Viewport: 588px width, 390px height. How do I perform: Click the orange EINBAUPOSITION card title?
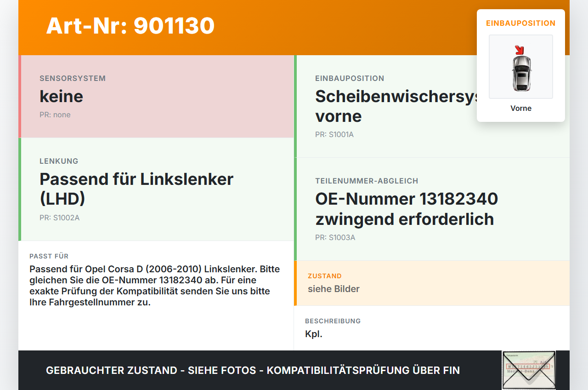pyautogui.click(x=521, y=23)
